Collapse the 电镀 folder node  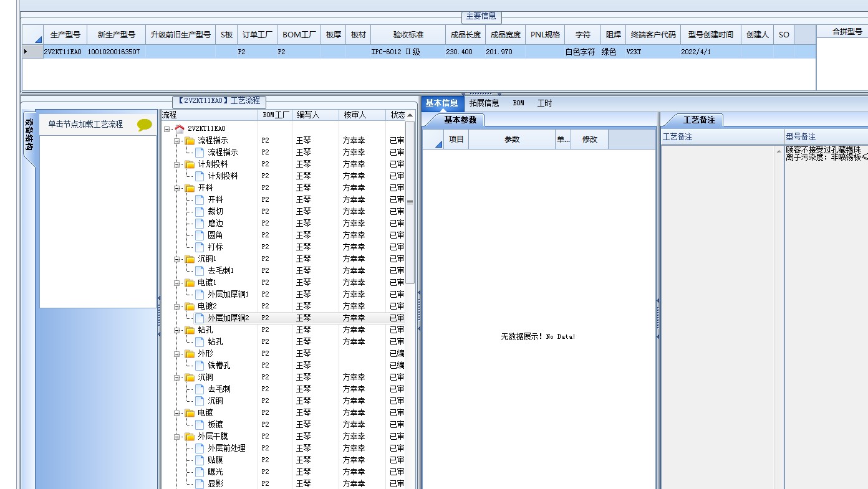pos(177,413)
